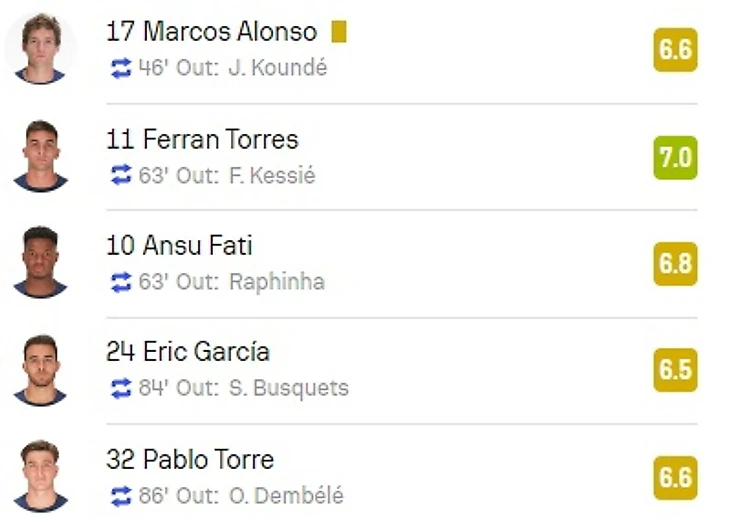The width and height of the screenshot is (730, 518).
Task: Open Eric García's player photo
Action: coord(41,370)
